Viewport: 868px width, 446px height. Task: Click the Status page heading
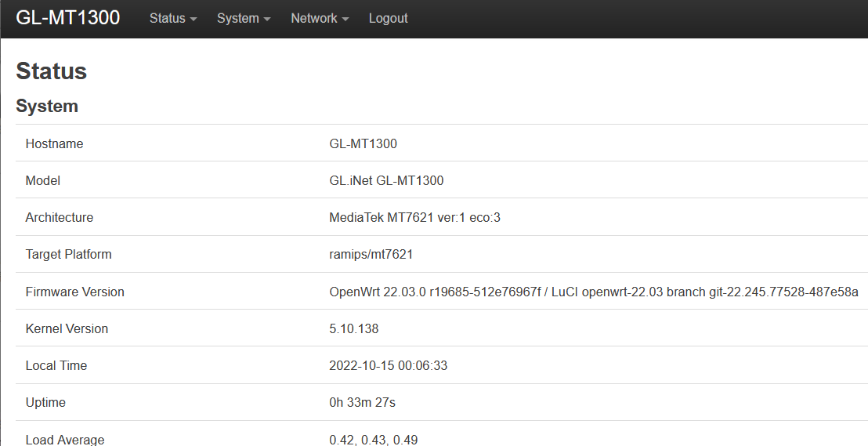tap(52, 71)
